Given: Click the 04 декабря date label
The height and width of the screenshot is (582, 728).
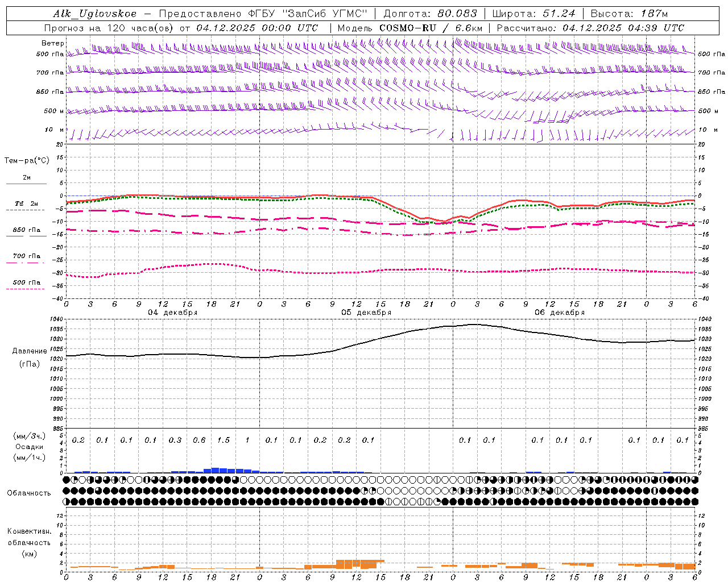Looking at the screenshot, I should tap(173, 313).
